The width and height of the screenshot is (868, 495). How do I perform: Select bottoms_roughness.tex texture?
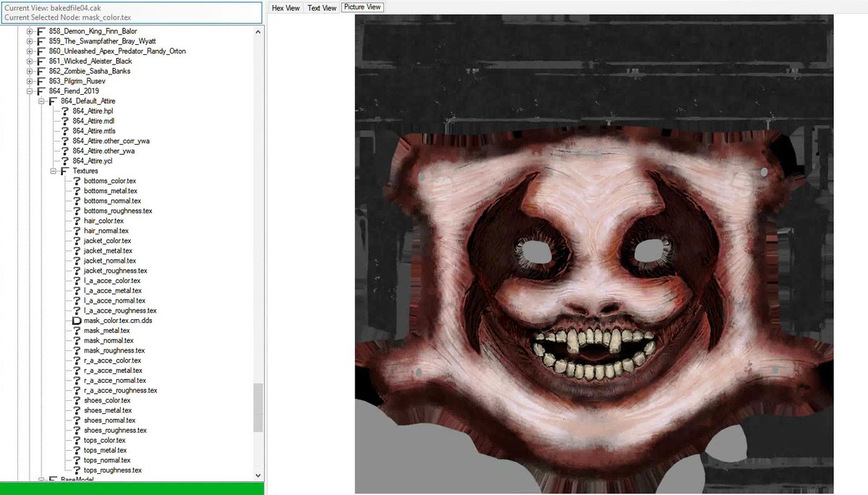click(118, 211)
